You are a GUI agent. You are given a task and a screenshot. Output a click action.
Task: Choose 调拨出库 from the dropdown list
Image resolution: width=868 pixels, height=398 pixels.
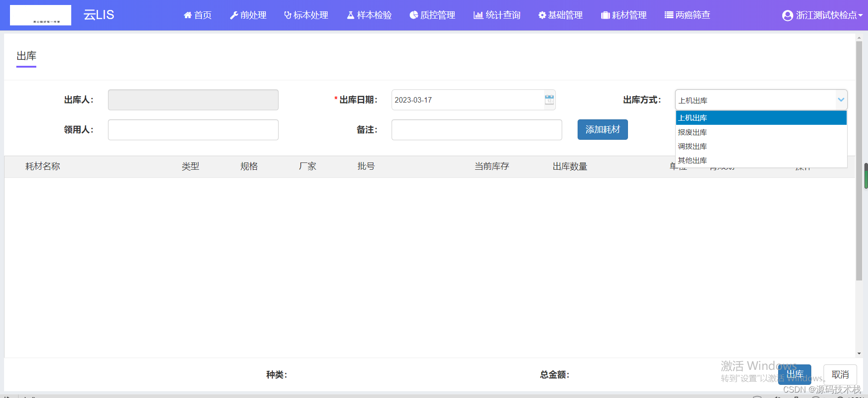pos(761,146)
